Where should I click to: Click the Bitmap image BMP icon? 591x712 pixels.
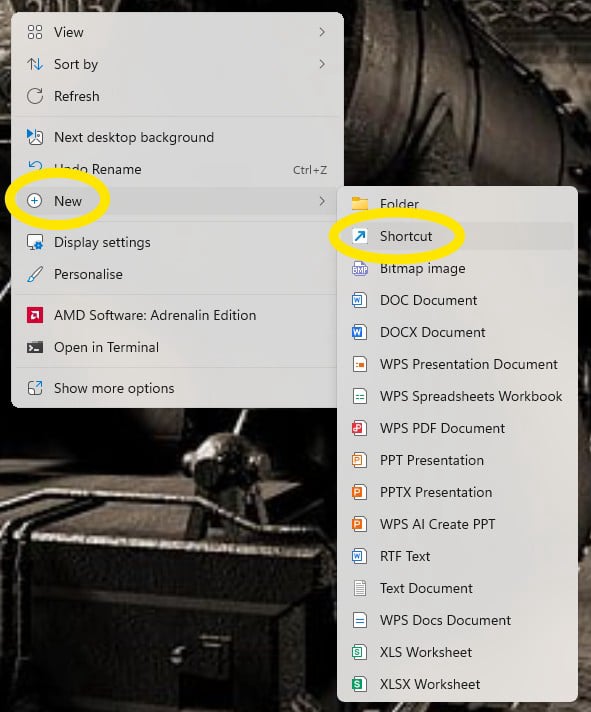[360, 268]
